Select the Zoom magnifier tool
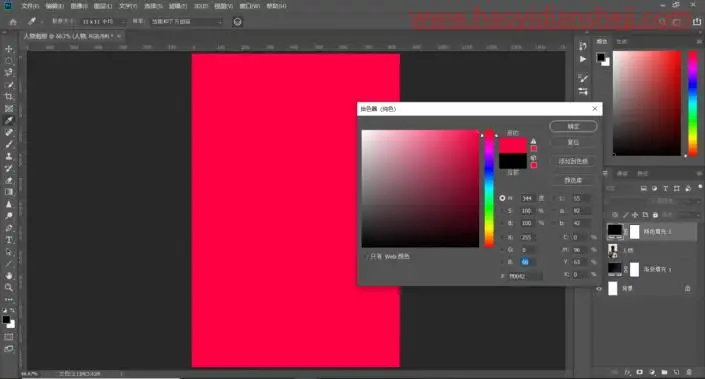 (x=9, y=287)
